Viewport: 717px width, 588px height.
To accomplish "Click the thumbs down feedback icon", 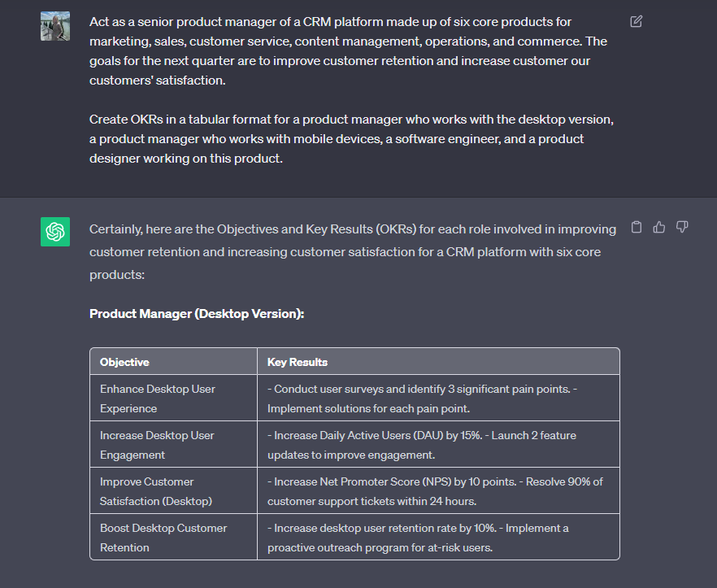I will (x=682, y=228).
